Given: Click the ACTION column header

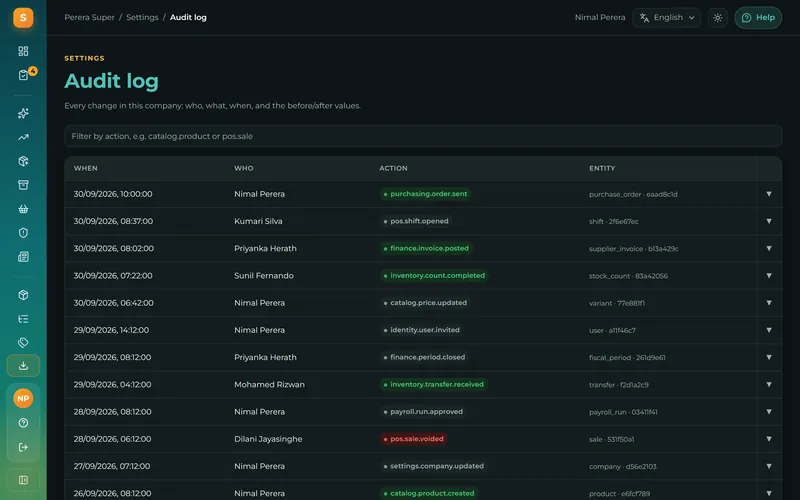Looking at the screenshot, I should (x=393, y=168).
